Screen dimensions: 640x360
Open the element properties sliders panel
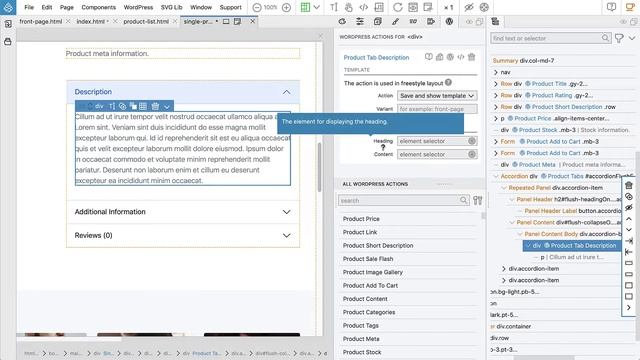(360, 21)
